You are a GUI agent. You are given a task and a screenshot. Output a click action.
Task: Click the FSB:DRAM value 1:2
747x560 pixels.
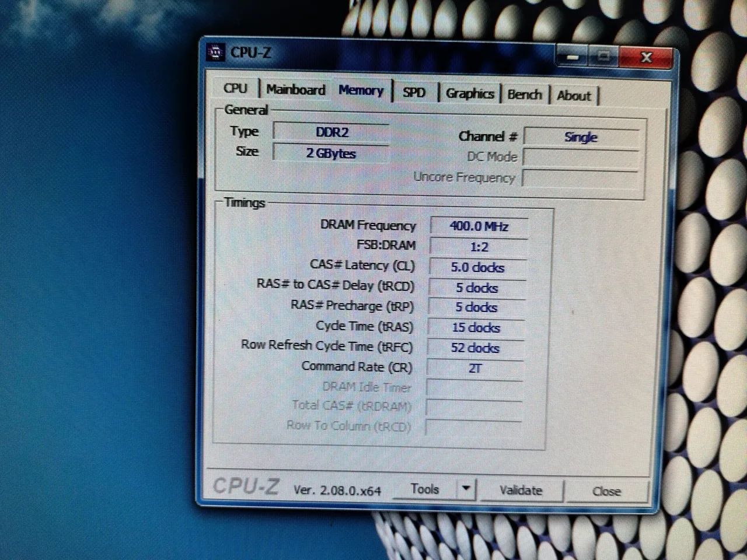pyautogui.click(x=479, y=247)
